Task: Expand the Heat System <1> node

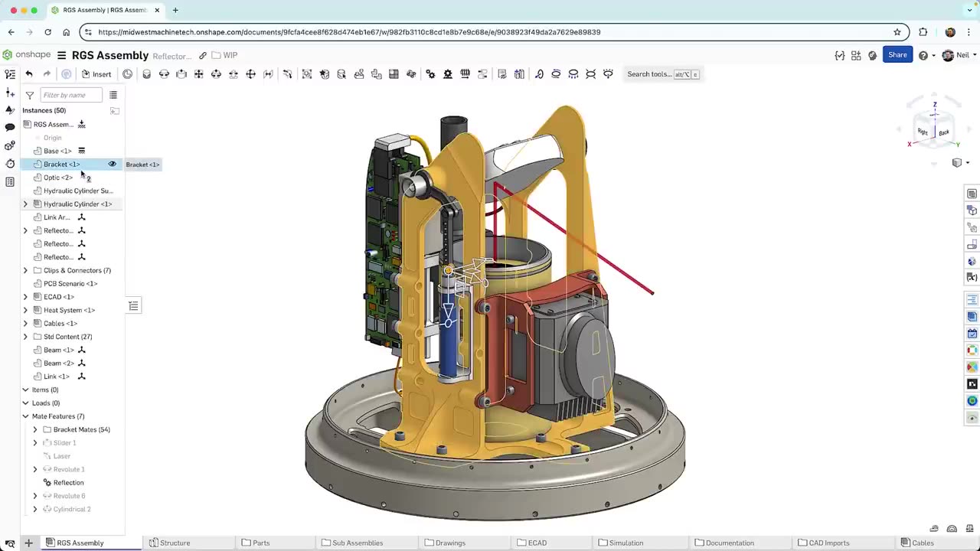Action: 25,310
